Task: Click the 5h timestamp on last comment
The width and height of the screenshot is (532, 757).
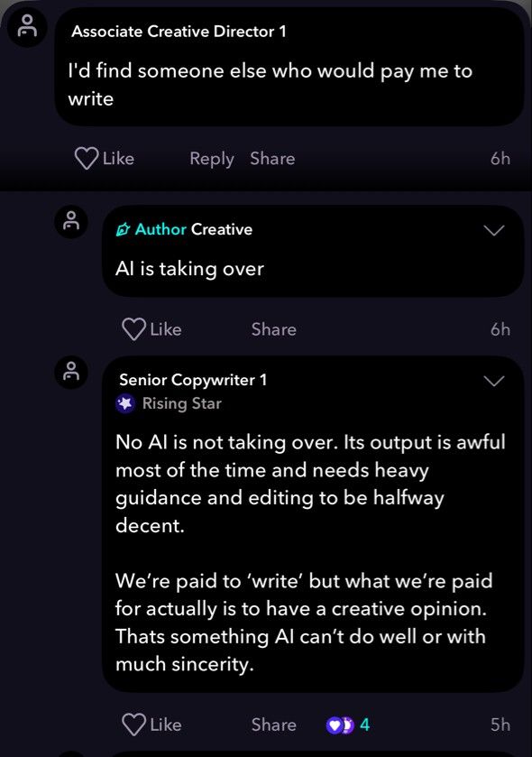Action: pos(500,725)
